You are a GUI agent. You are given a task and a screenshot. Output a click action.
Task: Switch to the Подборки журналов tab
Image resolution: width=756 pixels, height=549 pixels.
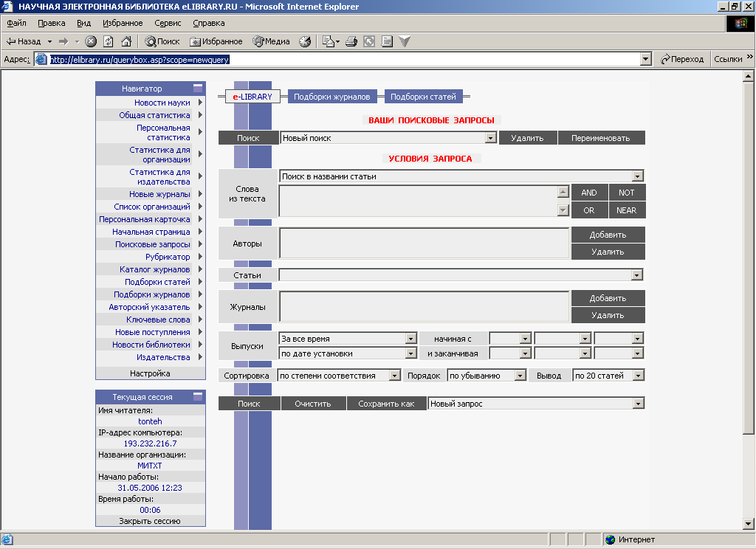[331, 97]
